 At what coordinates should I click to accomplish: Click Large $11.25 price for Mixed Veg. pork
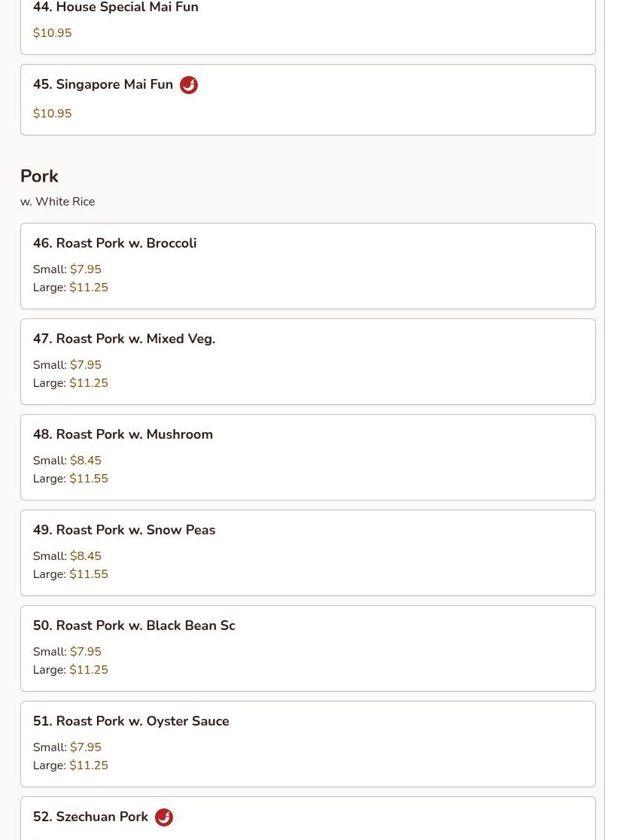pyautogui.click(x=89, y=383)
